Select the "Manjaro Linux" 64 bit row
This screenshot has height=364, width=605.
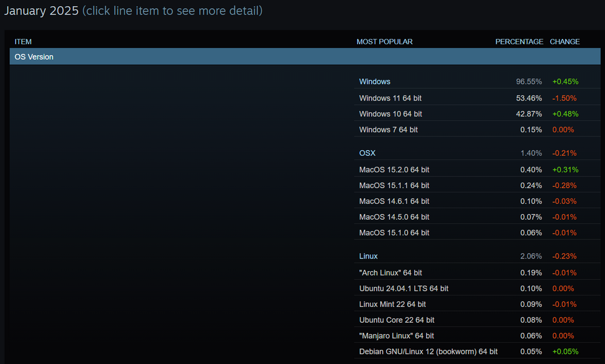pos(396,336)
